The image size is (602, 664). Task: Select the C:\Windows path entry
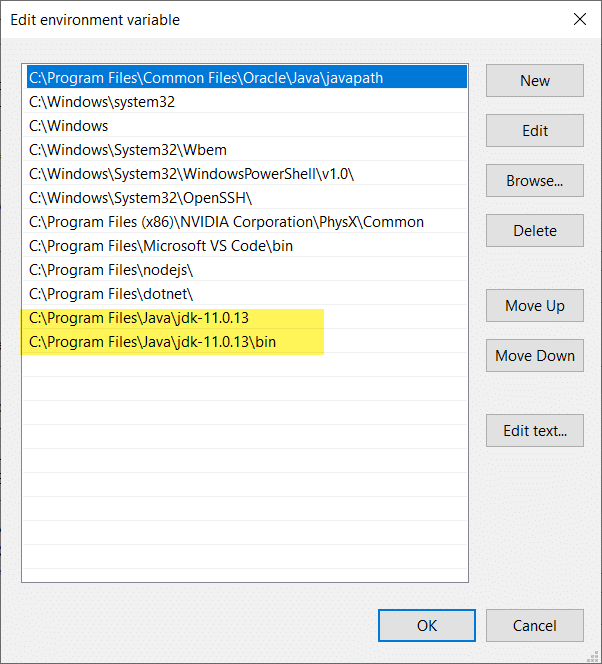pyautogui.click(x=247, y=126)
